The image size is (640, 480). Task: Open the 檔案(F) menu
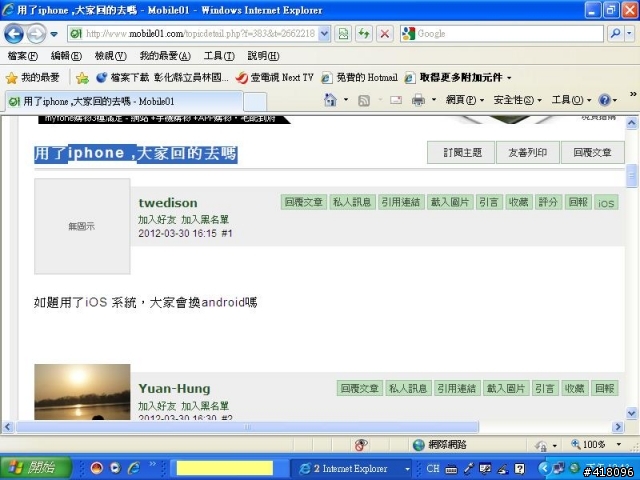point(22,56)
